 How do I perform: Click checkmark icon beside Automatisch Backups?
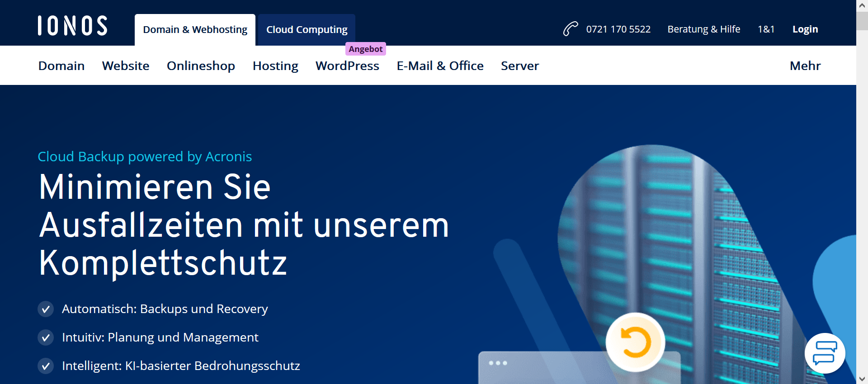46,309
